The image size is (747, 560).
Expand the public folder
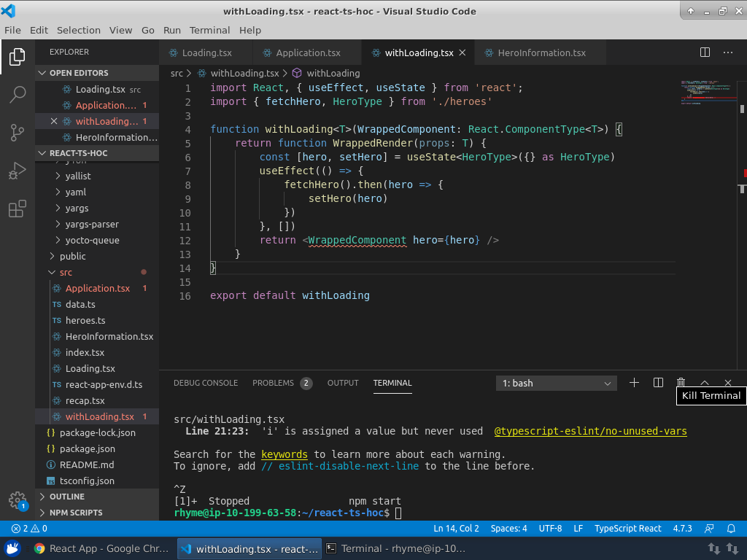[72, 256]
